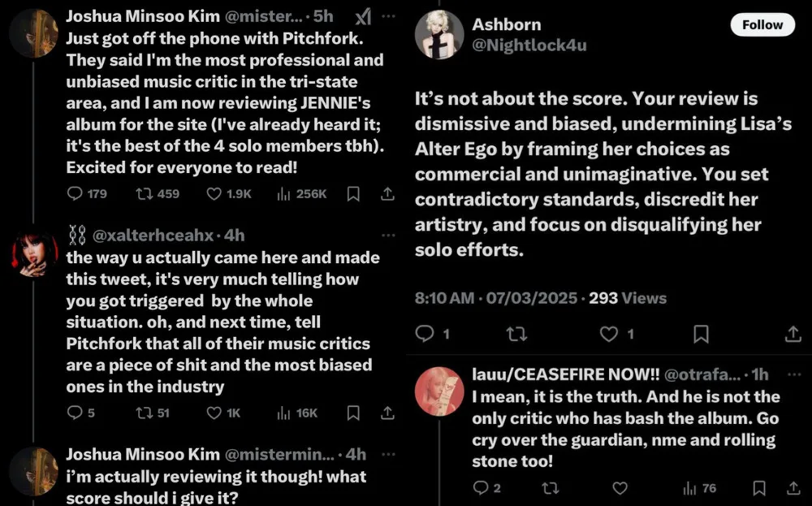Viewport: 812px width, 506px height.
Task: Follow the Ashborn account
Action: (x=762, y=25)
